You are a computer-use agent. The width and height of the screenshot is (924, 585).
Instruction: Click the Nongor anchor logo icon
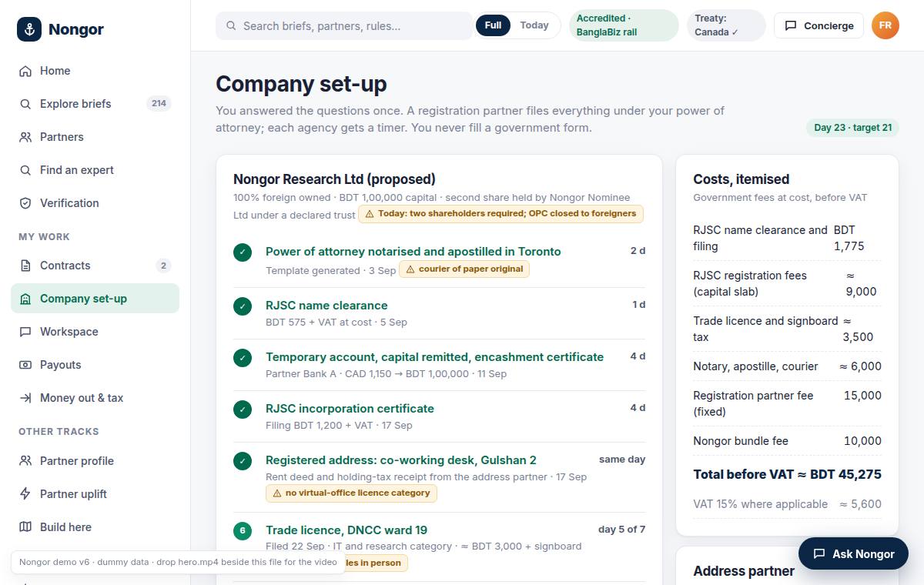coord(29,29)
